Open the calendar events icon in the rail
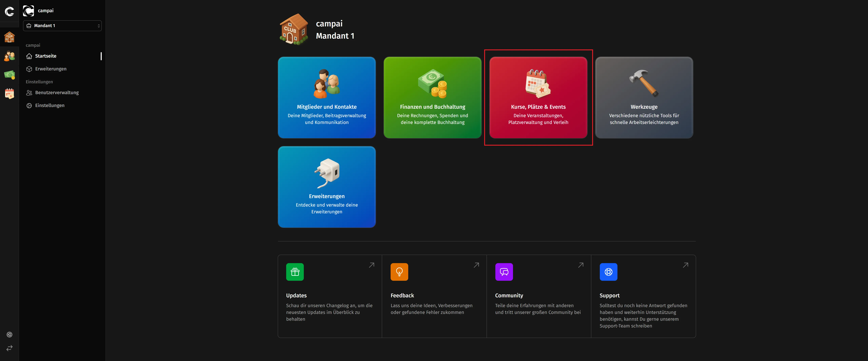The height and width of the screenshot is (361, 868). click(x=9, y=93)
